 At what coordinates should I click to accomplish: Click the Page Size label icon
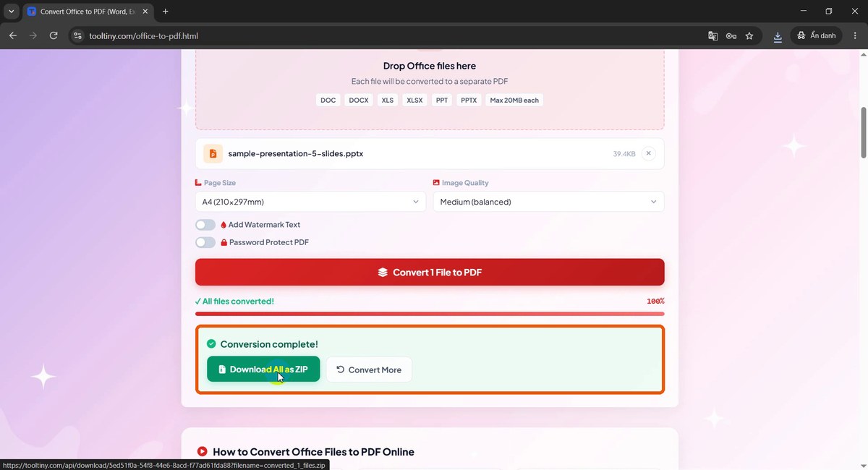tap(198, 183)
